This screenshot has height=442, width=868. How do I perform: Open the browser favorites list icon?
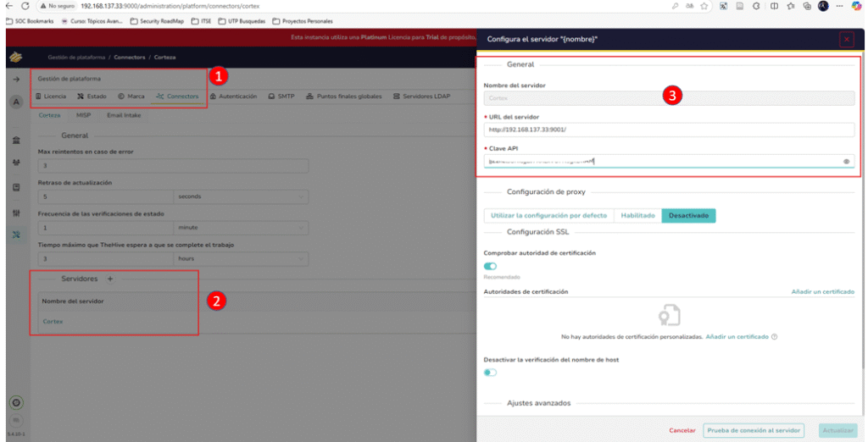(x=791, y=6)
